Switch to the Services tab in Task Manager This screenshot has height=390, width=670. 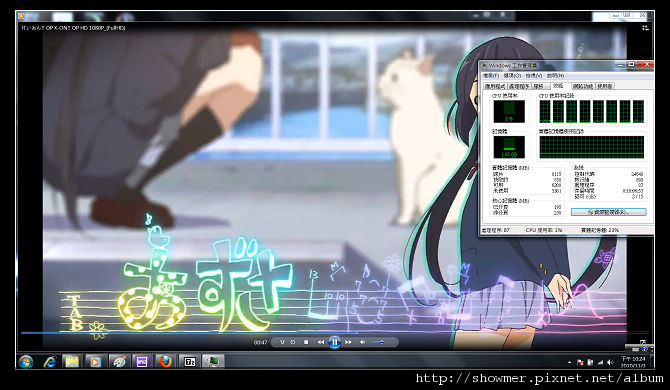point(540,86)
